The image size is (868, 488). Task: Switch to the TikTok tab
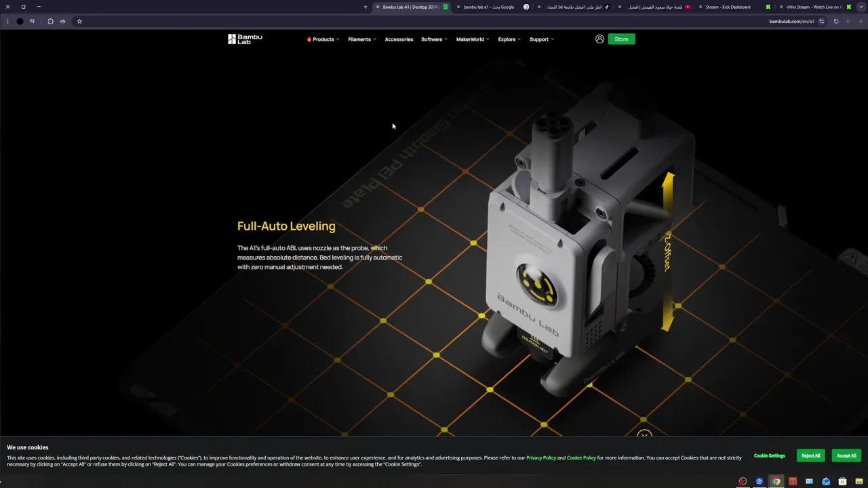(574, 7)
